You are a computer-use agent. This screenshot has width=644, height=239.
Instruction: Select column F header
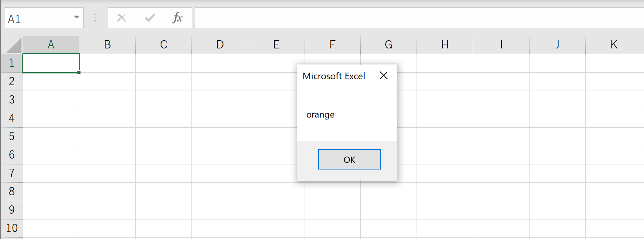[x=333, y=45]
